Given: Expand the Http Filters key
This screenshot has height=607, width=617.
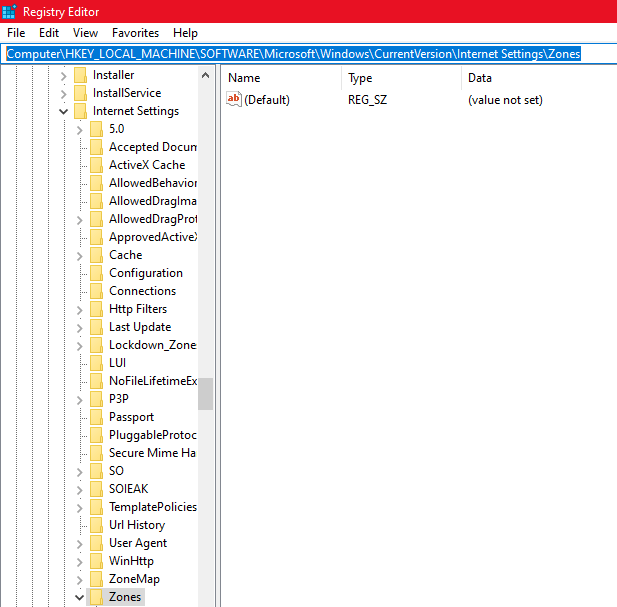Looking at the screenshot, I should tap(80, 310).
